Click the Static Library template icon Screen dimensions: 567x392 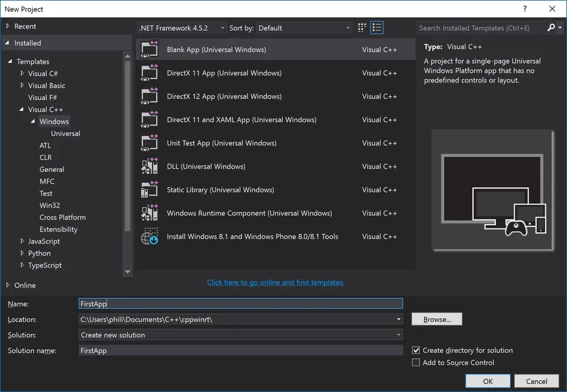(x=149, y=189)
